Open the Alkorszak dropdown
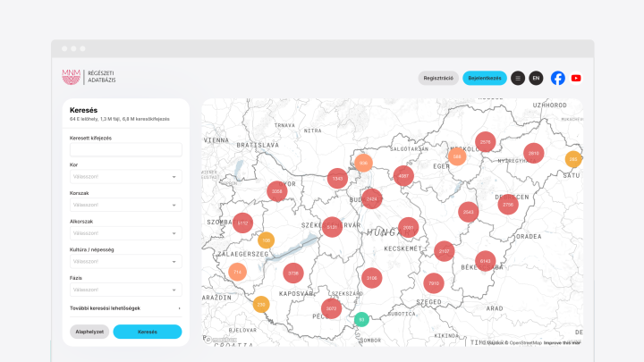This screenshot has height=362, width=644. coord(126,233)
